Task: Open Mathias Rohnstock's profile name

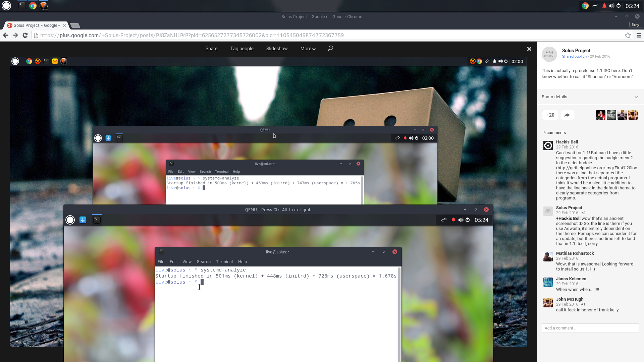Action: pos(575,253)
